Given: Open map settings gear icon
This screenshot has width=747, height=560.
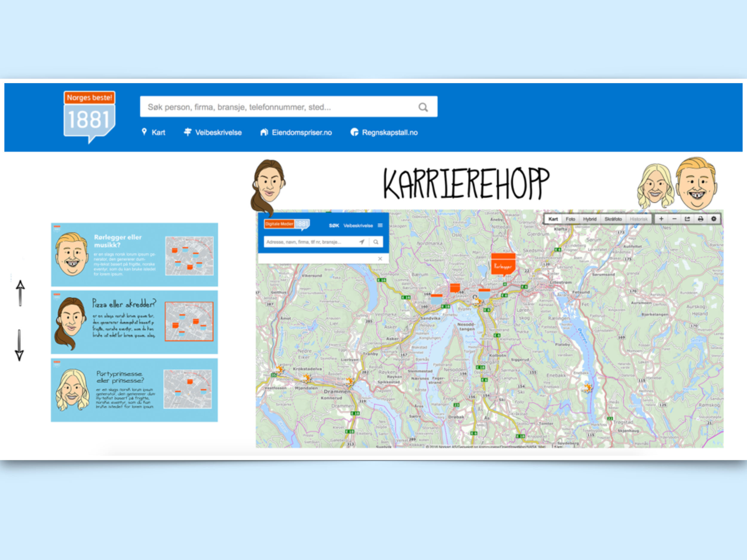Looking at the screenshot, I should coord(714,219).
